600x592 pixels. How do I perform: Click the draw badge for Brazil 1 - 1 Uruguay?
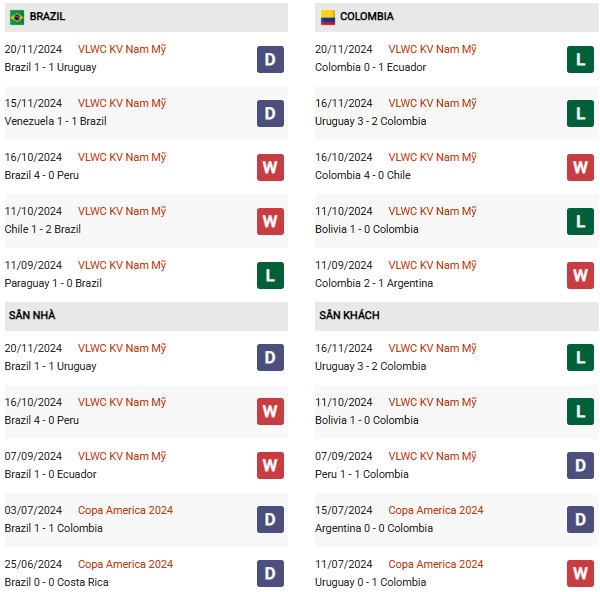tap(270, 59)
